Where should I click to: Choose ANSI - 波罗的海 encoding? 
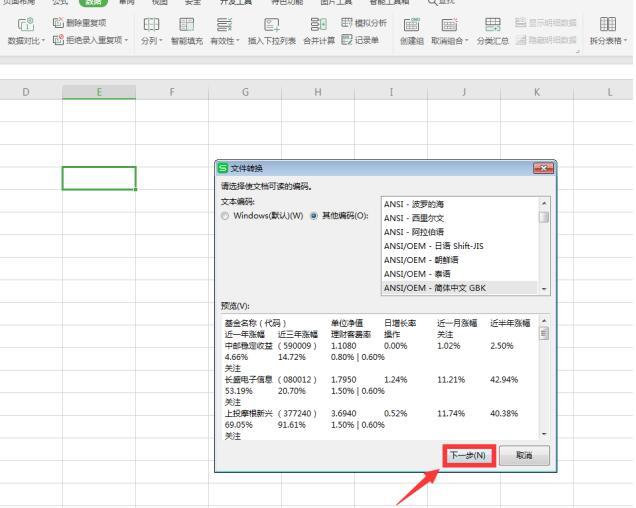460,204
